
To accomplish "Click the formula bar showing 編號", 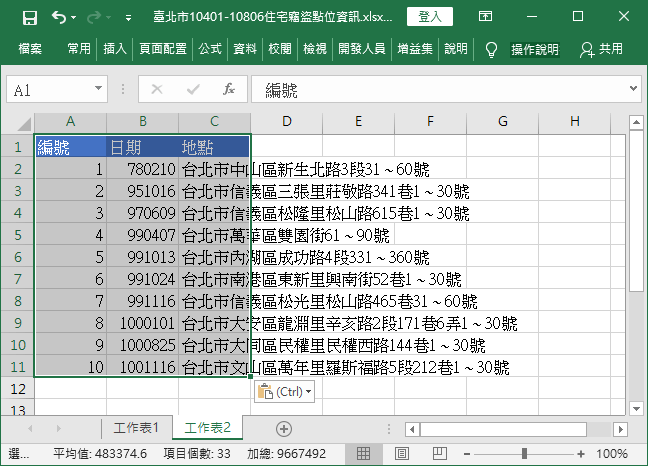I will [x=439, y=89].
